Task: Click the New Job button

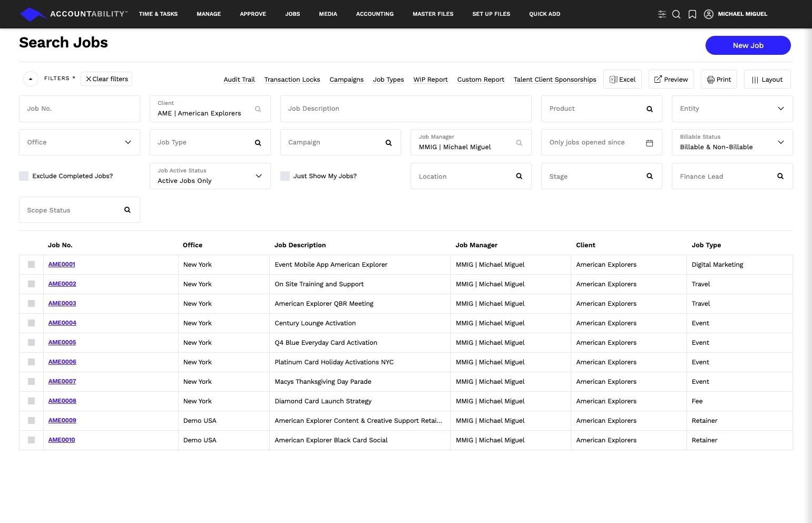Action: [748, 45]
